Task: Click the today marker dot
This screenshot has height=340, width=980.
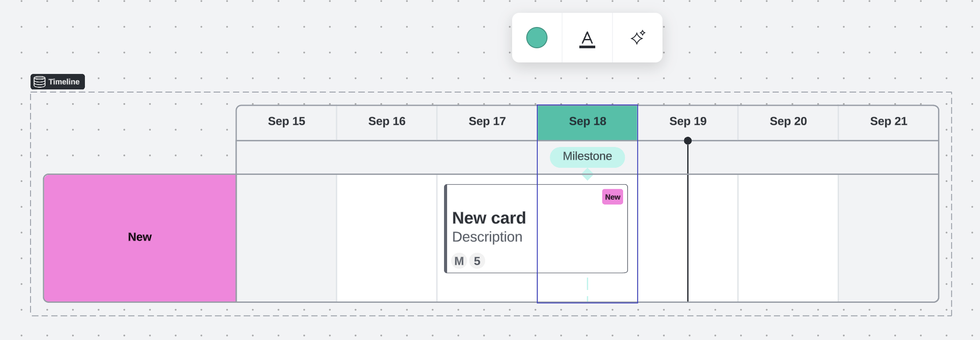Action: pos(688,141)
